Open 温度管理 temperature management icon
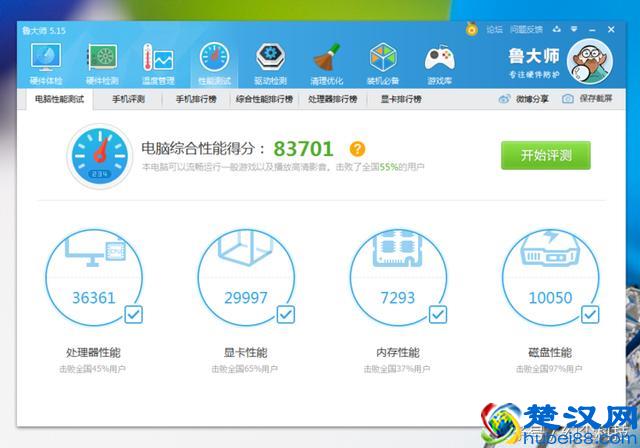The image size is (640, 448). coord(158,63)
